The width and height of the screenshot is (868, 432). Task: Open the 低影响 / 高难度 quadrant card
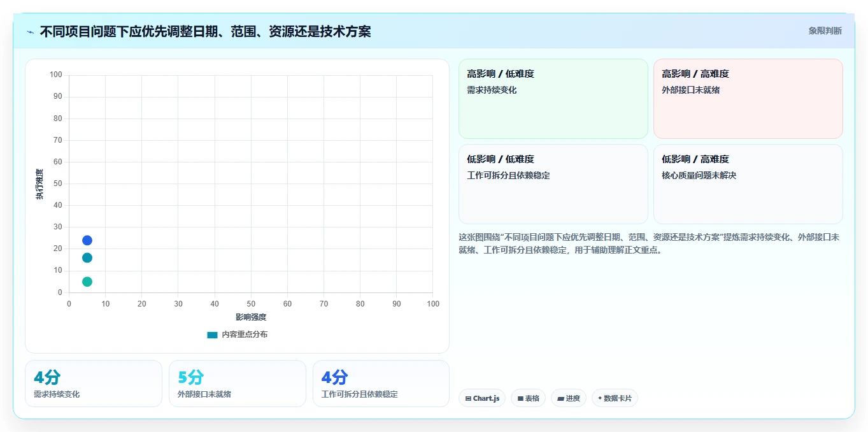point(748,184)
